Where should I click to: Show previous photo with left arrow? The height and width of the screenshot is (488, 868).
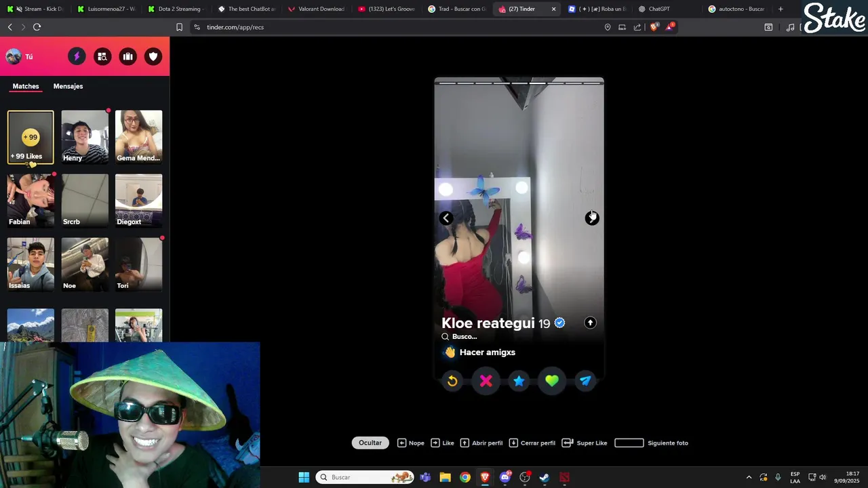[x=446, y=218]
